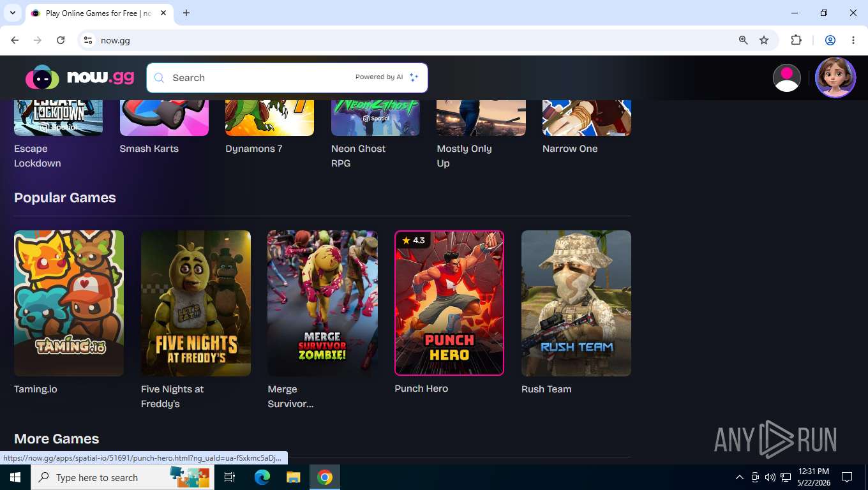
Task: Select the Play Online Games tab
Action: tap(99, 13)
